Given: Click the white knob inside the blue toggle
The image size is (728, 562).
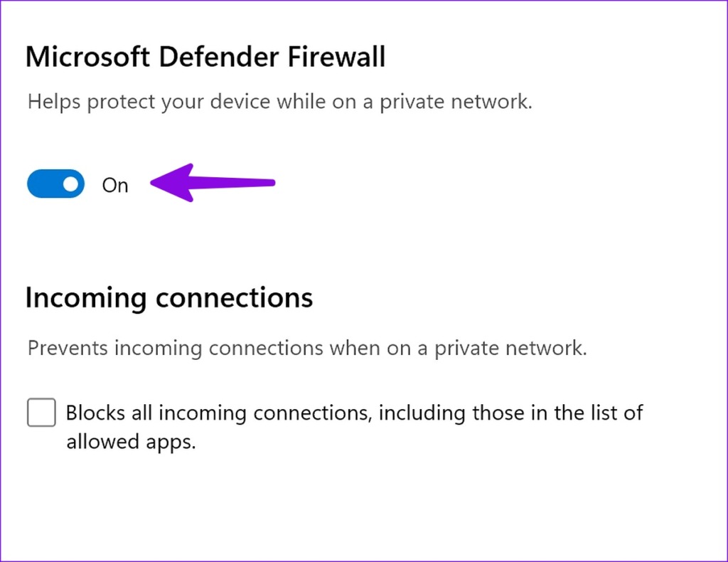Looking at the screenshot, I should [x=70, y=184].
